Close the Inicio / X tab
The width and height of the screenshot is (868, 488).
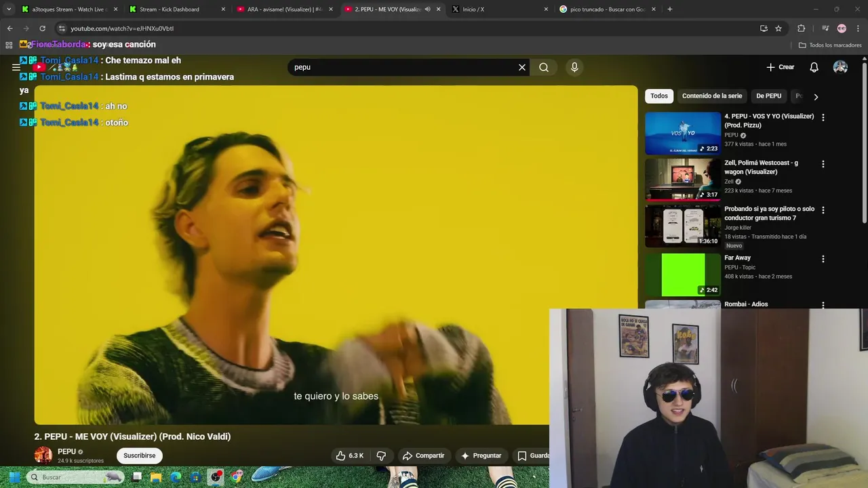tap(546, 9)
